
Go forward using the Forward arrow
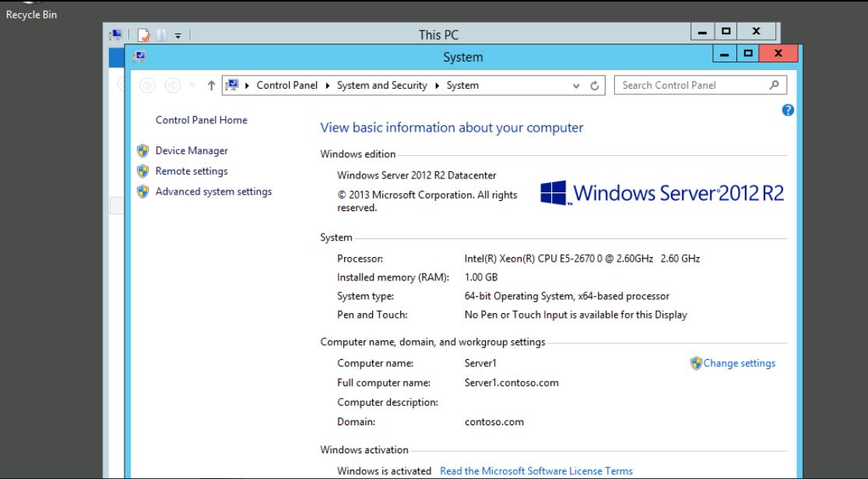click(173, 85)
